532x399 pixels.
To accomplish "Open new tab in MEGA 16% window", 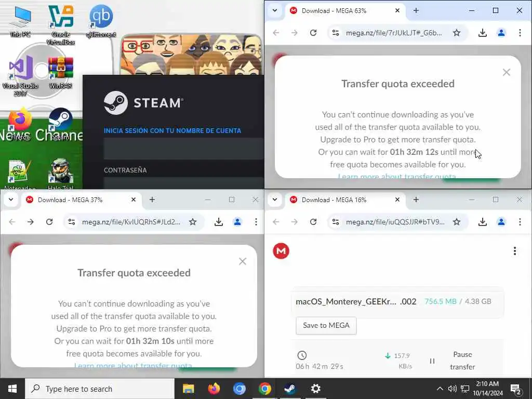I will tap(416, 199).
